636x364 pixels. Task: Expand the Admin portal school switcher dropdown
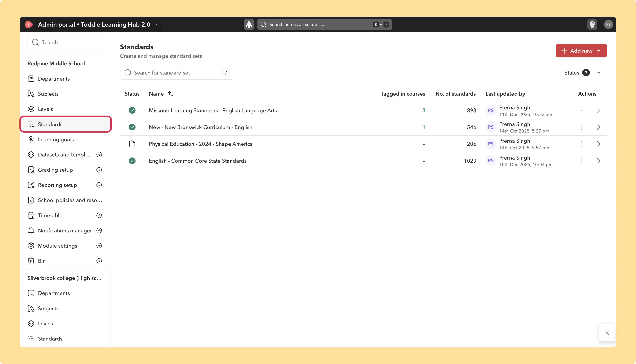[156, 25]
